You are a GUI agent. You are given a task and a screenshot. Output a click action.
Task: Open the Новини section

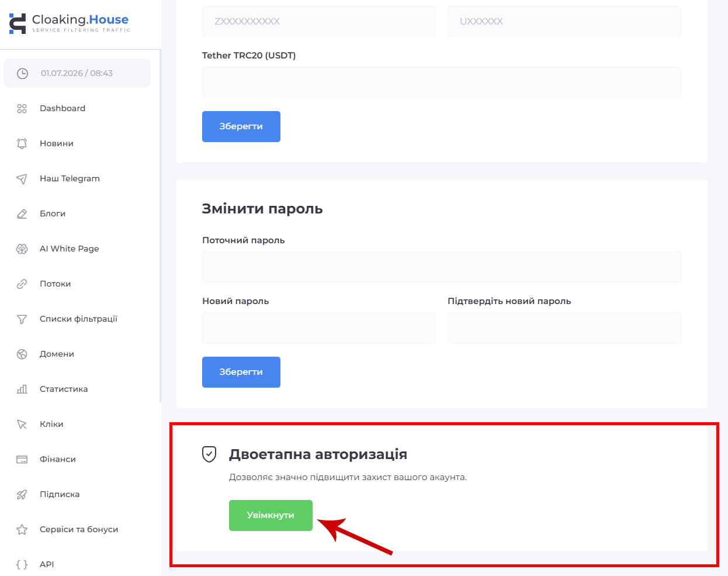point(57,143)
